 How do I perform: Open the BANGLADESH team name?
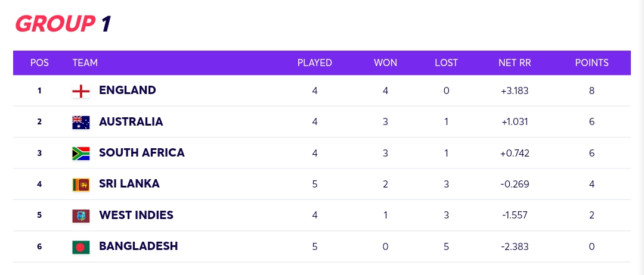(138, 246)
